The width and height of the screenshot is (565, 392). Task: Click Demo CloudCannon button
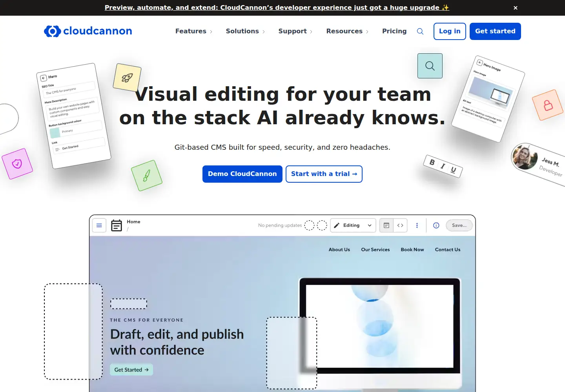coord(242,174)
